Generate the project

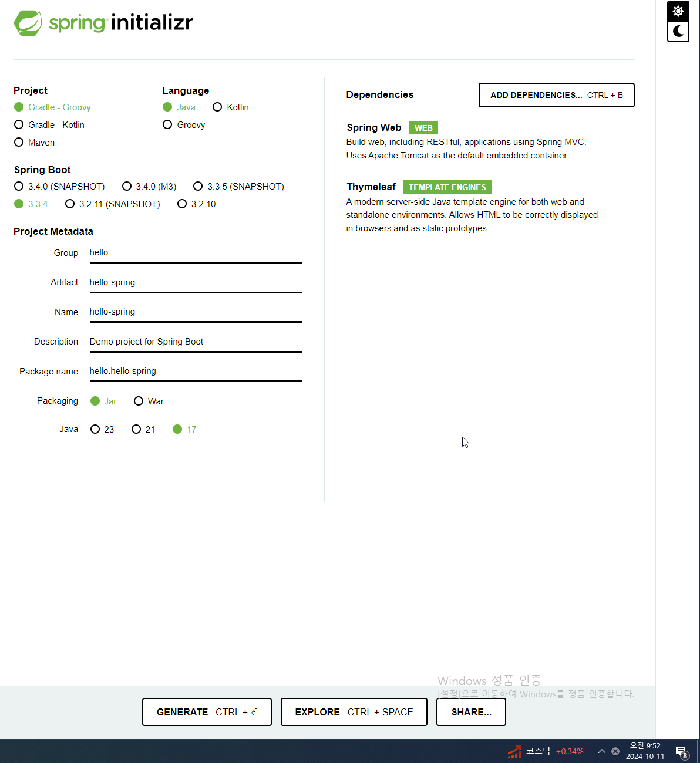(207, 712)
